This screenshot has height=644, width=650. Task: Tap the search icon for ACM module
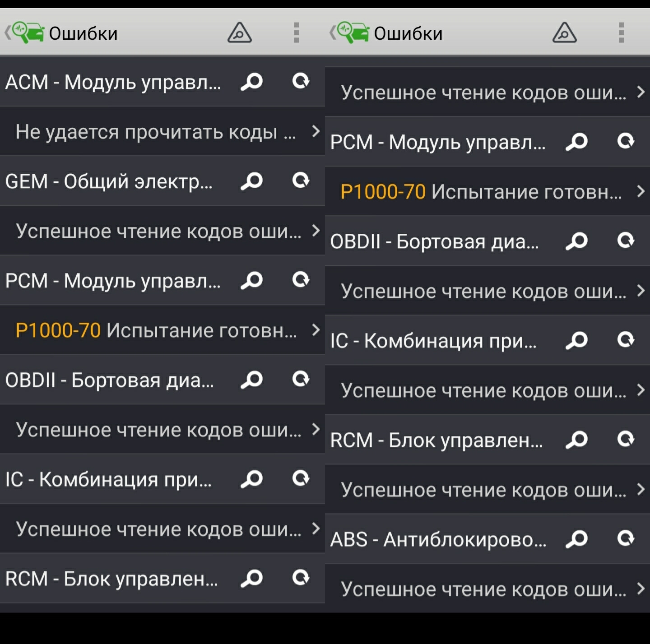click(252, 82)
